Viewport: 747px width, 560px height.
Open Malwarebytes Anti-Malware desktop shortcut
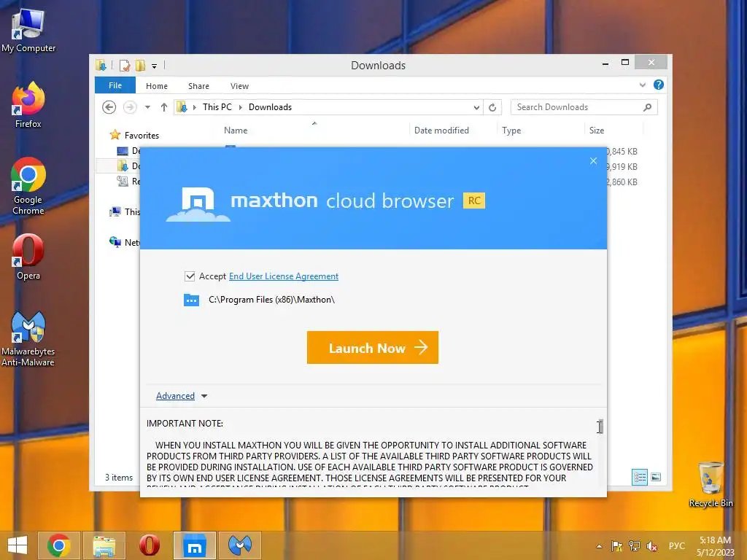coord(28,338)
